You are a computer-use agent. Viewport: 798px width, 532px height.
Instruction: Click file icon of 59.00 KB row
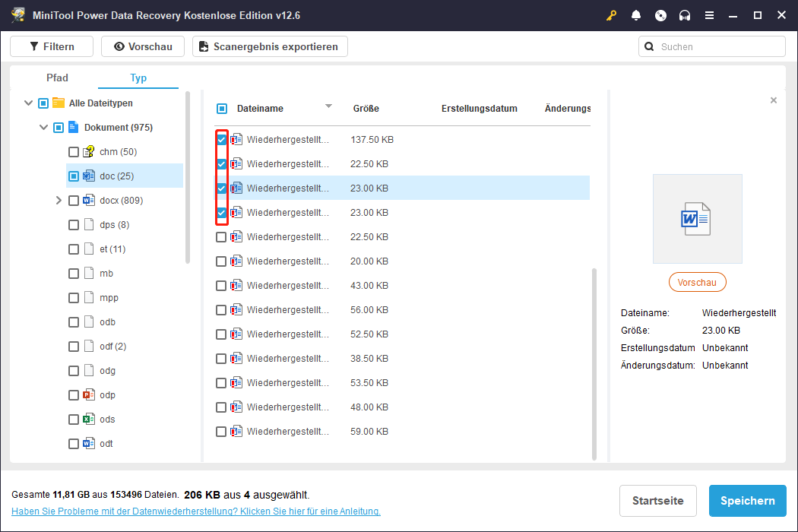[x=236, y=432]
